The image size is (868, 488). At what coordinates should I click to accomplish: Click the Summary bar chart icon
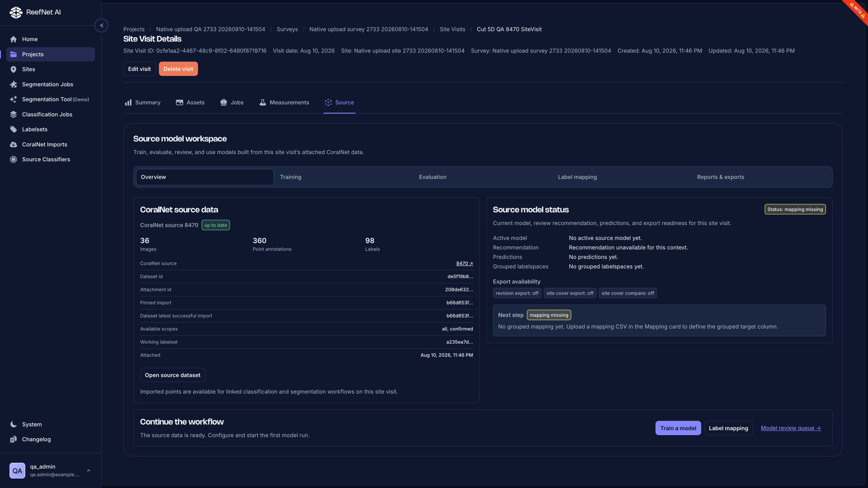[128, 103]
